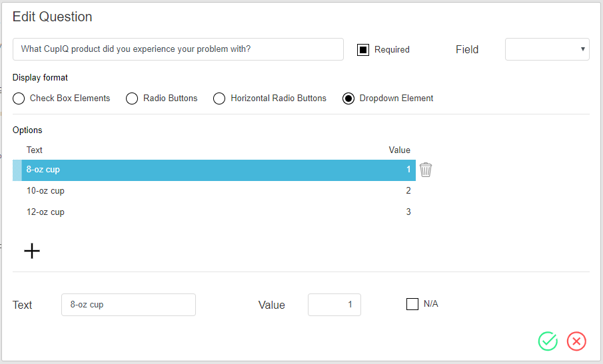Confirm changes with green checkmark icon

click(x=548, y=341)
